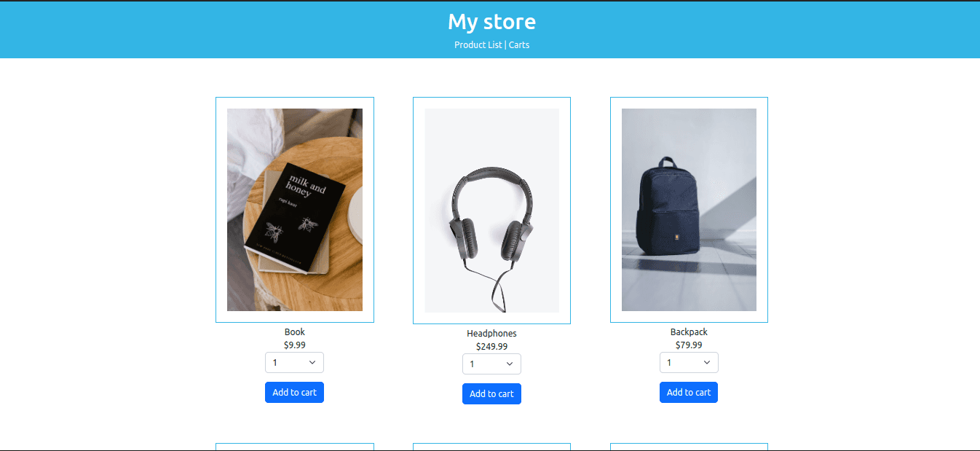Select the Book product image

pos(295,210)
